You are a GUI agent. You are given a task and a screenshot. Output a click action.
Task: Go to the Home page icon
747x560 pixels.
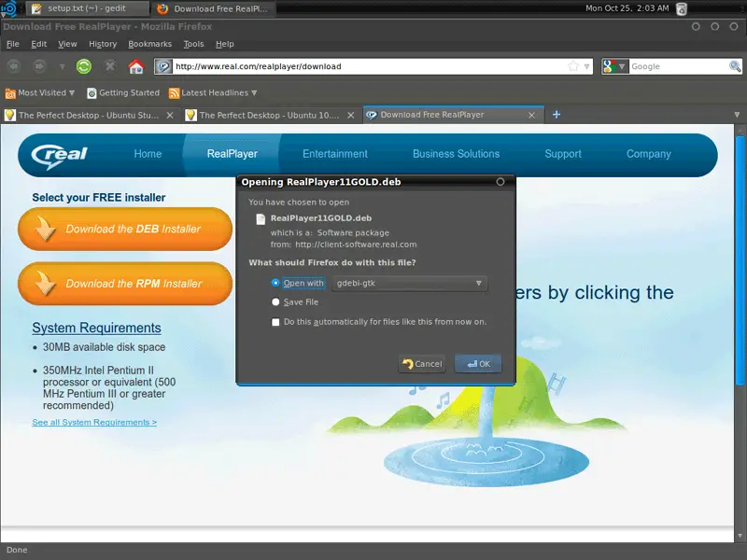click(x=136, y=66)
